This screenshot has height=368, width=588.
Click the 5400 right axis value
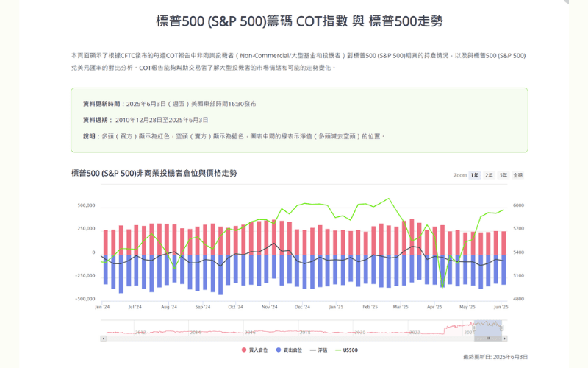[x=518, y=252]
